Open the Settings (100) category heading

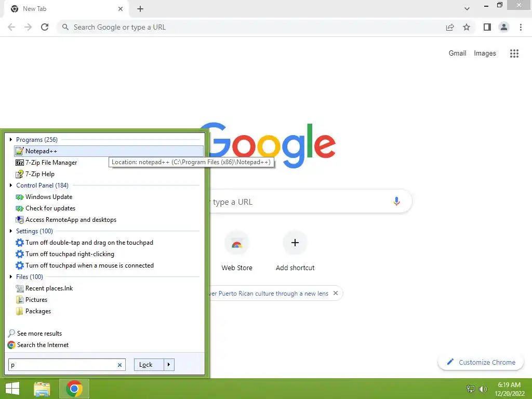pos(34,231)
